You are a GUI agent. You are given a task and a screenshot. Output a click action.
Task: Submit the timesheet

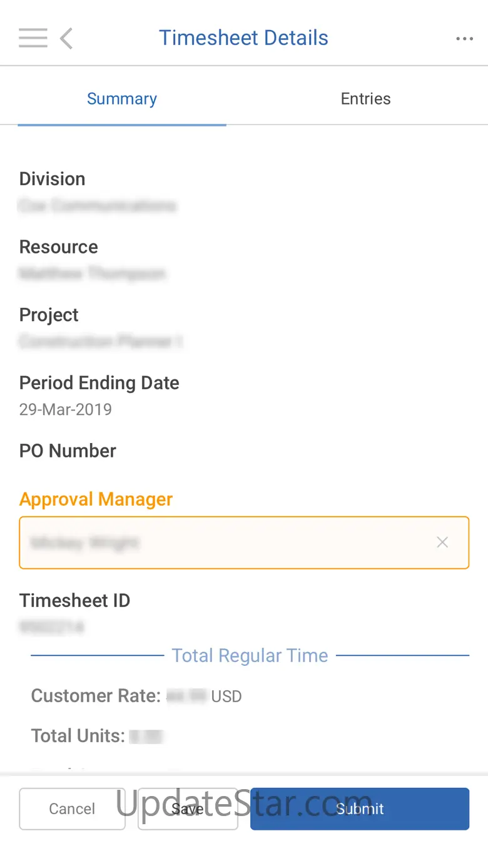coord(360,809)
